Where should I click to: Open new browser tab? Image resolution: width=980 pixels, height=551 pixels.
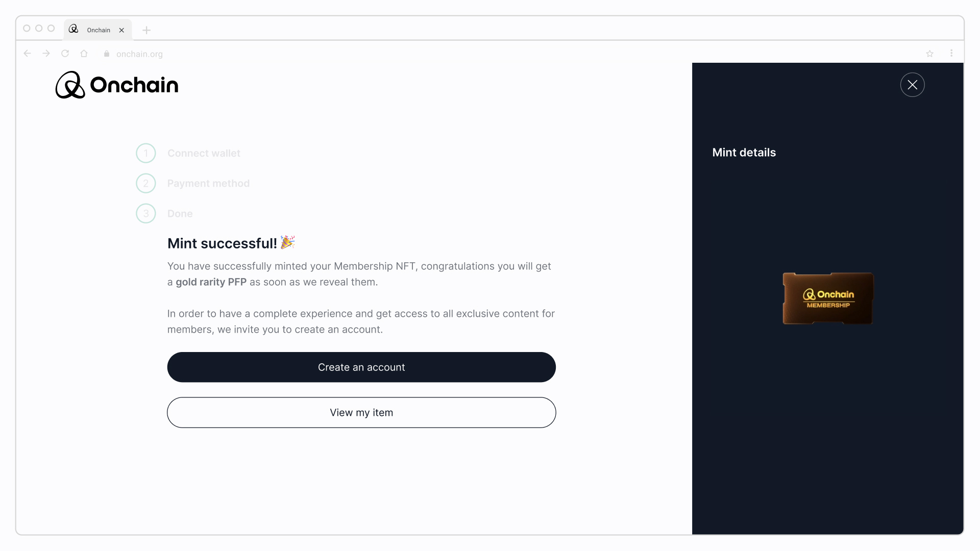click(x=146, y=30)
